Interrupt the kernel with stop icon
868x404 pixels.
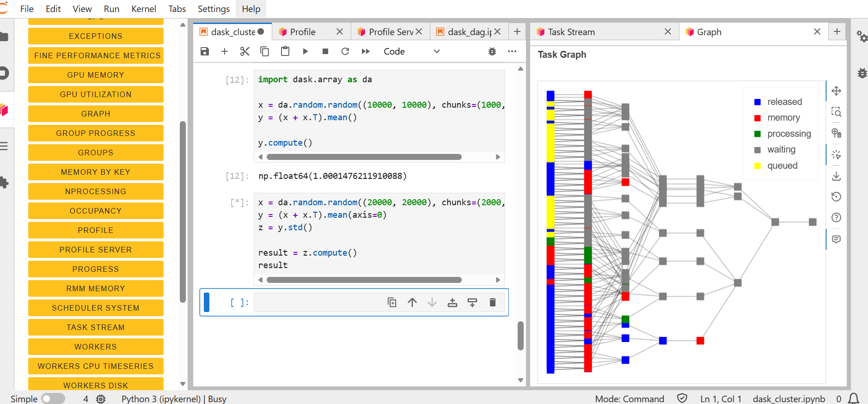(325, 51)
